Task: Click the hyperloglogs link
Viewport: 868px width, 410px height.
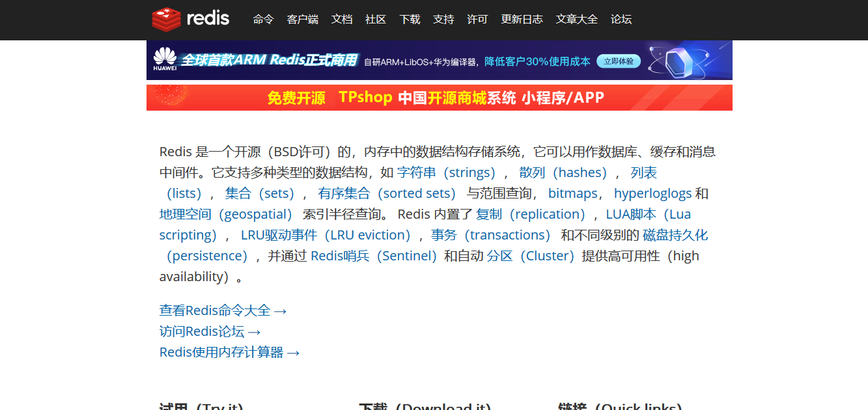Action: tap(652, 193)
